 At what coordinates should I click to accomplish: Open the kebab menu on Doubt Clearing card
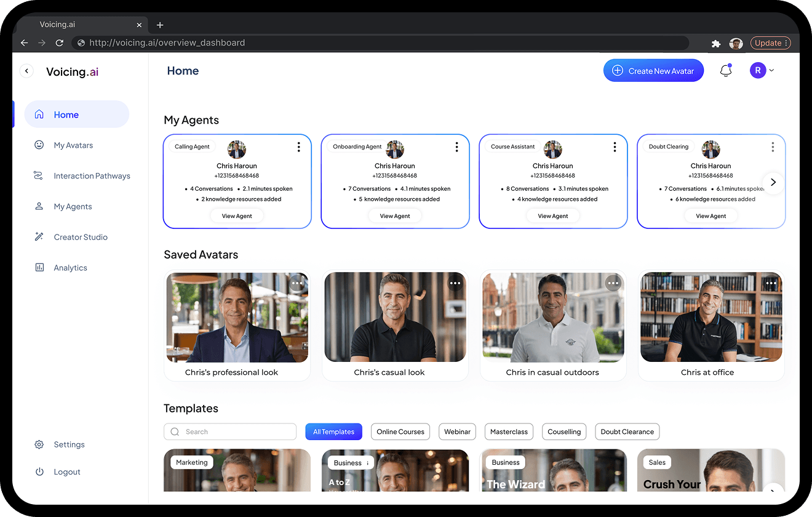pyautogui.click(x=773, y=146)
